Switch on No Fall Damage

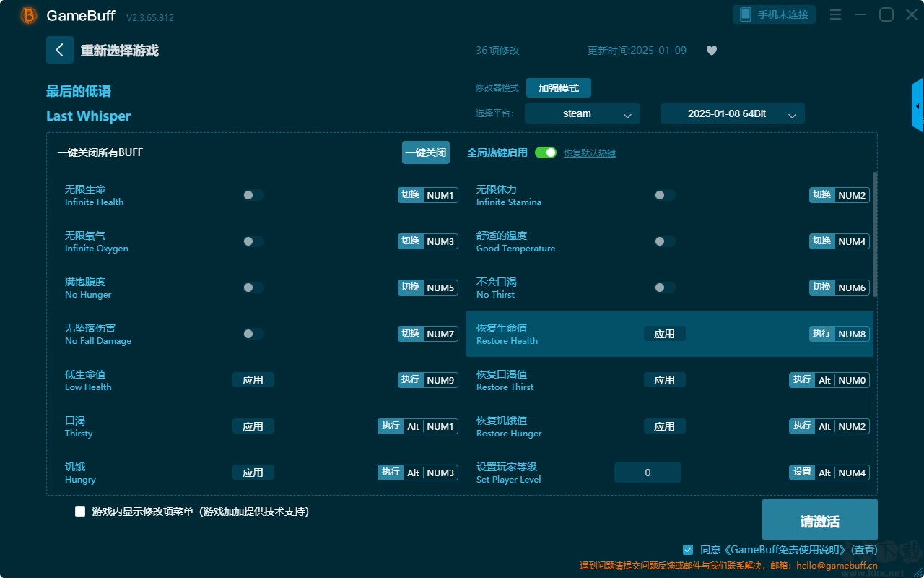(253, 334)
